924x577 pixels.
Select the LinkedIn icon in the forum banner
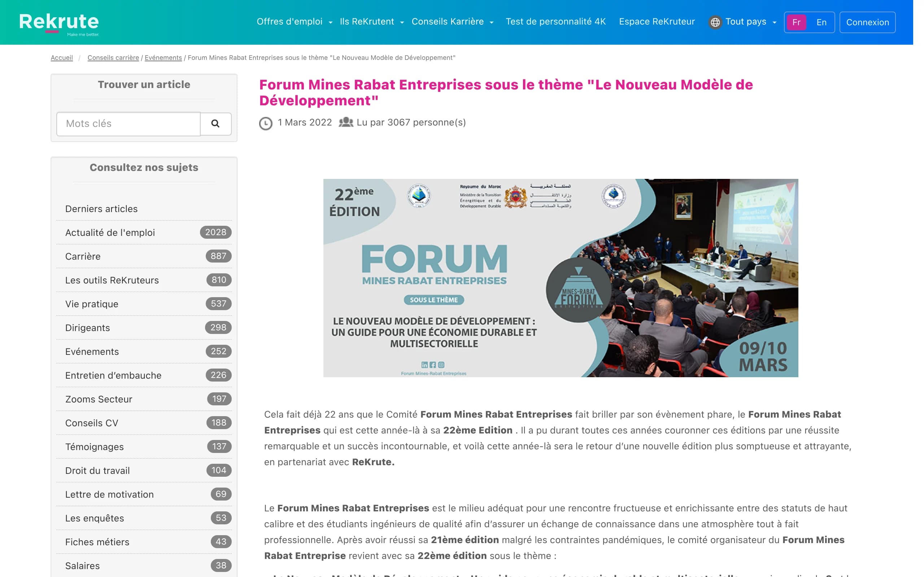click(x=424, y=365)
